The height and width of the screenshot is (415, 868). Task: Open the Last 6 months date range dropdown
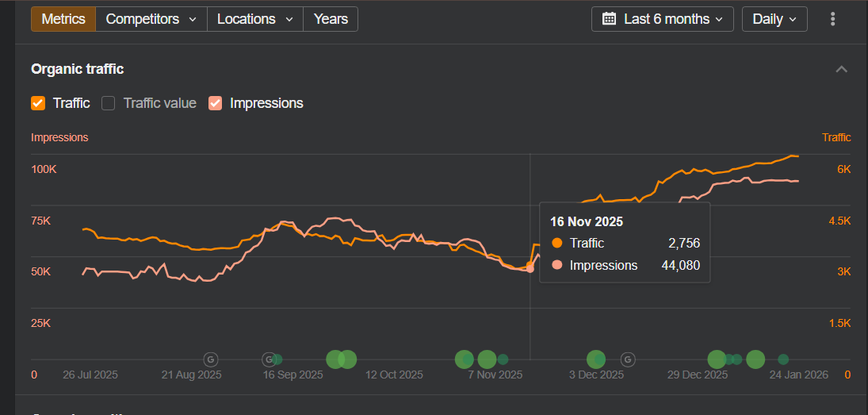tap(663, 19)
